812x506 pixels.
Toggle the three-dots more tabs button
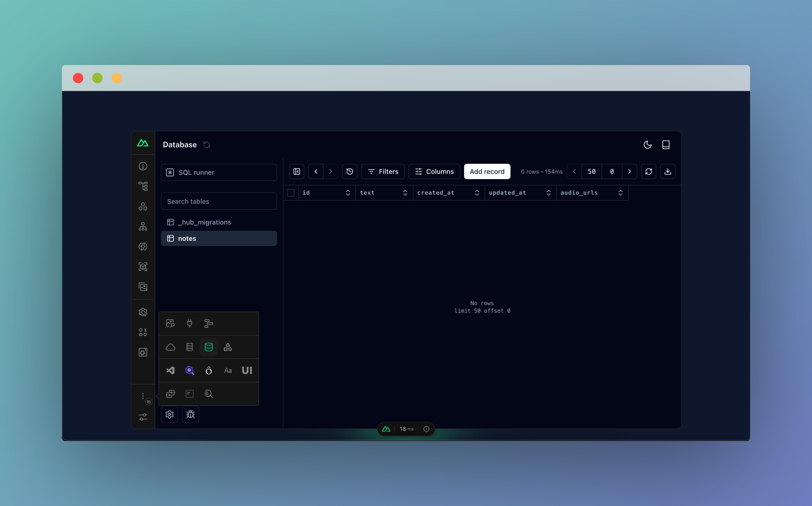(143, 396)
